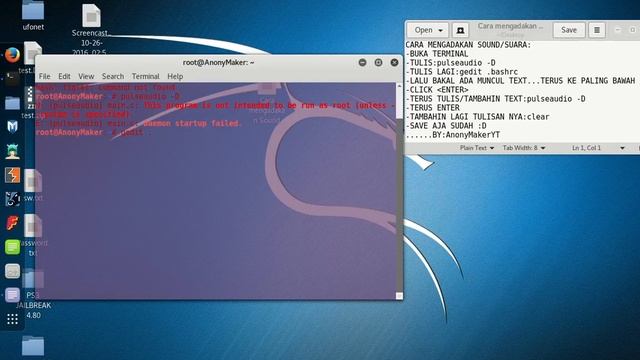The height and width of the screenshot is (360, 640).
Task: Launch Maltego from the dock
Action: pyautogui.click(x=12, y=199)
